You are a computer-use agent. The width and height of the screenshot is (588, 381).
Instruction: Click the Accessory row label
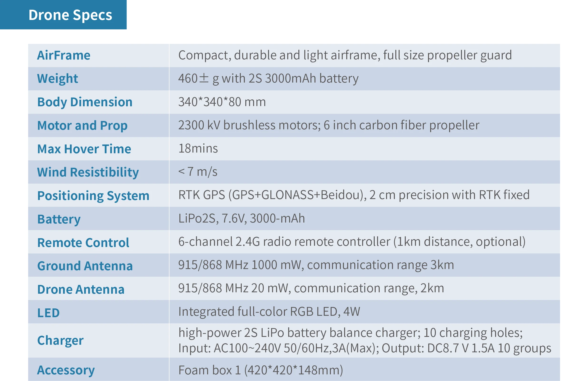click(x=66, y=370)
